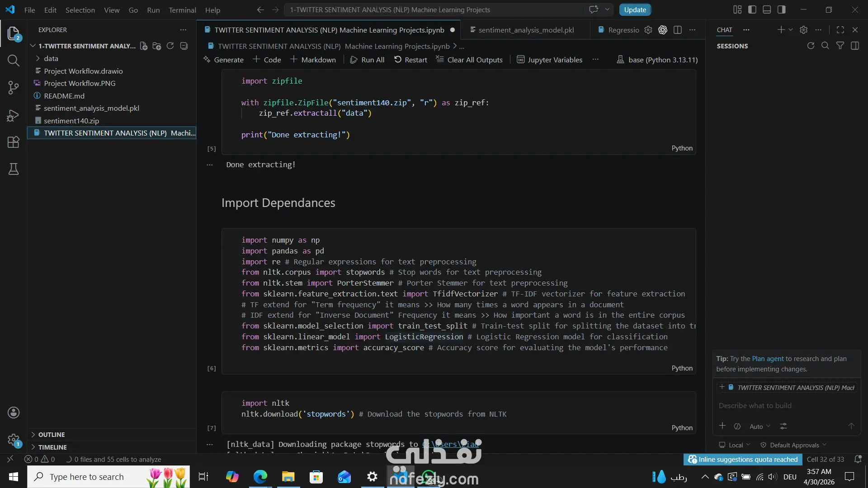Create a new file in Explorer
The height and width of the screenshot is (488, 868).
[144, 46]
